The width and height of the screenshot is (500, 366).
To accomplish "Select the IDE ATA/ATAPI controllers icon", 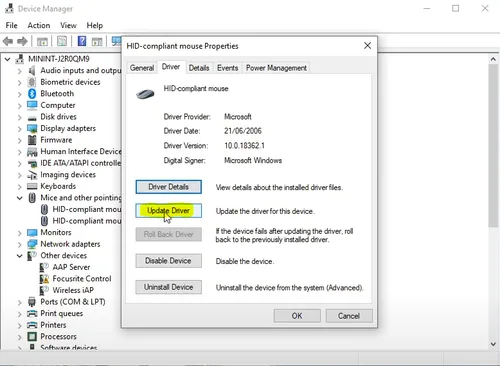I will click(x=32, y=163).
